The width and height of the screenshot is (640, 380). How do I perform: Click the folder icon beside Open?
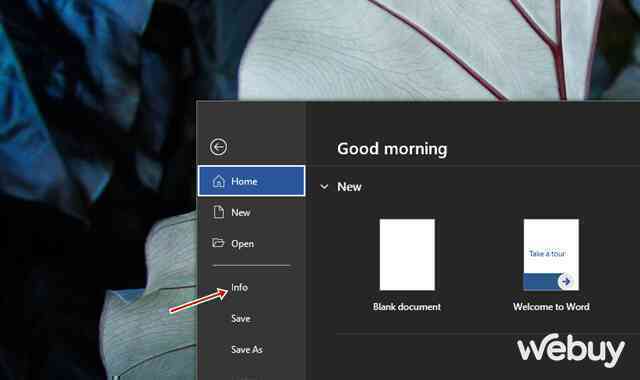click(x=218, y=243)
